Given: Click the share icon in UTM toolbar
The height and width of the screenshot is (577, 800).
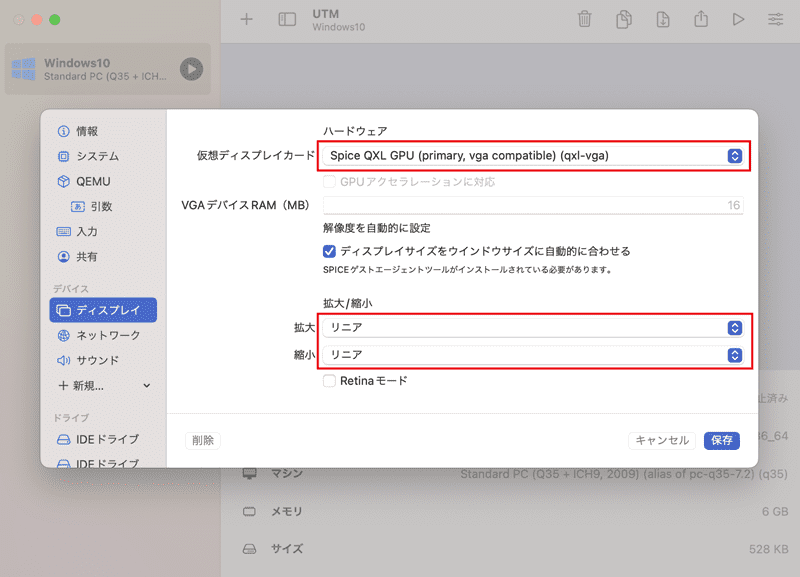Looking at the screenshot, I should 701,19.
